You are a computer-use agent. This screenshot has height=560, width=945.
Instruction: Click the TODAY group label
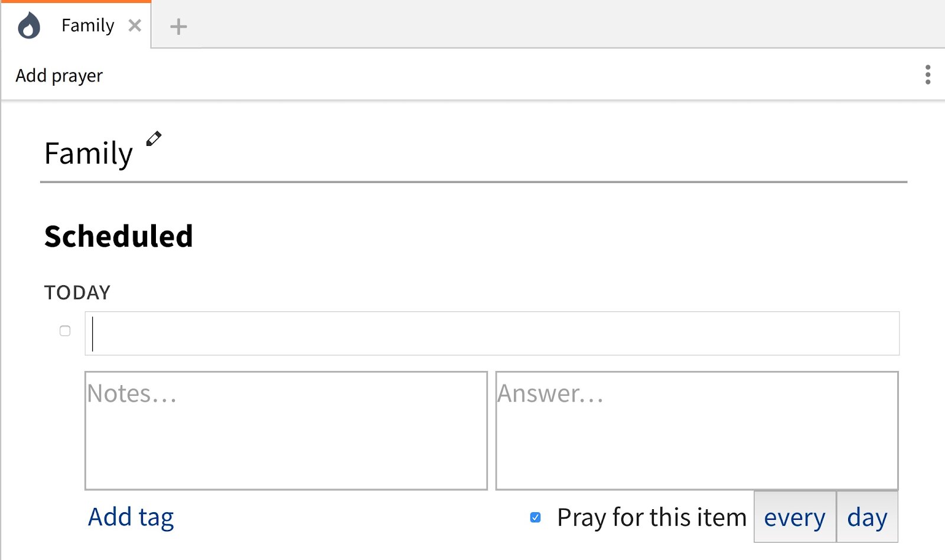(77, 292)
